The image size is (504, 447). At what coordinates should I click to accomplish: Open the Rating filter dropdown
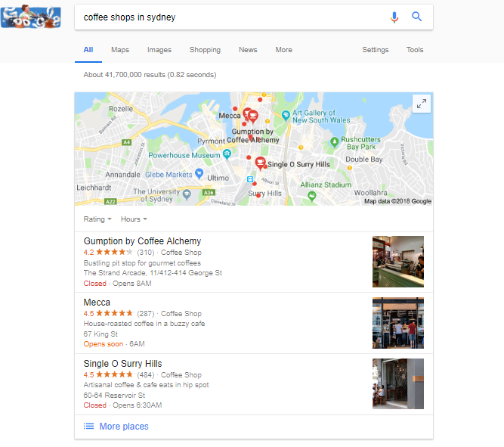point(97,219)
